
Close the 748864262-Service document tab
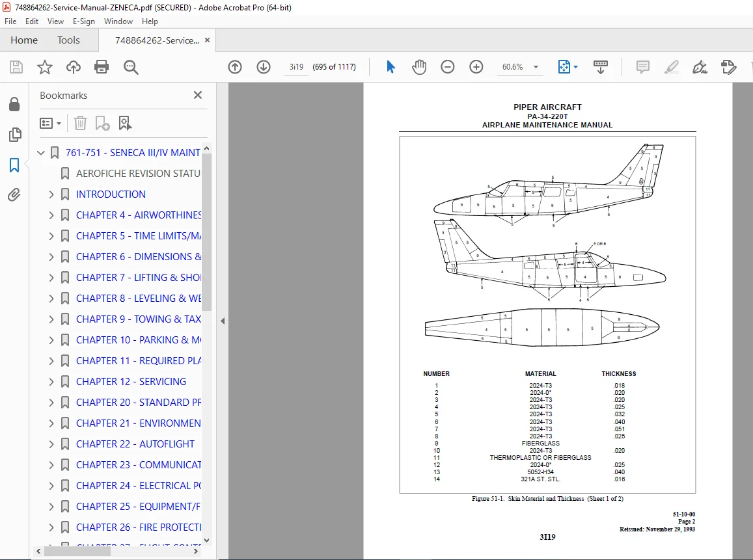[208, 40]
